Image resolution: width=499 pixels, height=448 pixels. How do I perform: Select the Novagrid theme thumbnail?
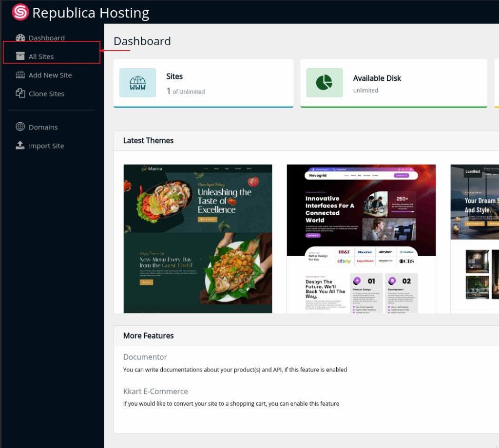(361, 239)
